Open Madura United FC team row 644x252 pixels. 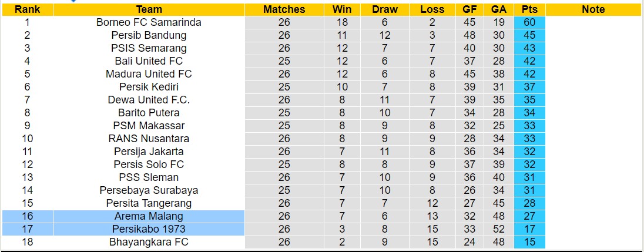coord(149,74)
